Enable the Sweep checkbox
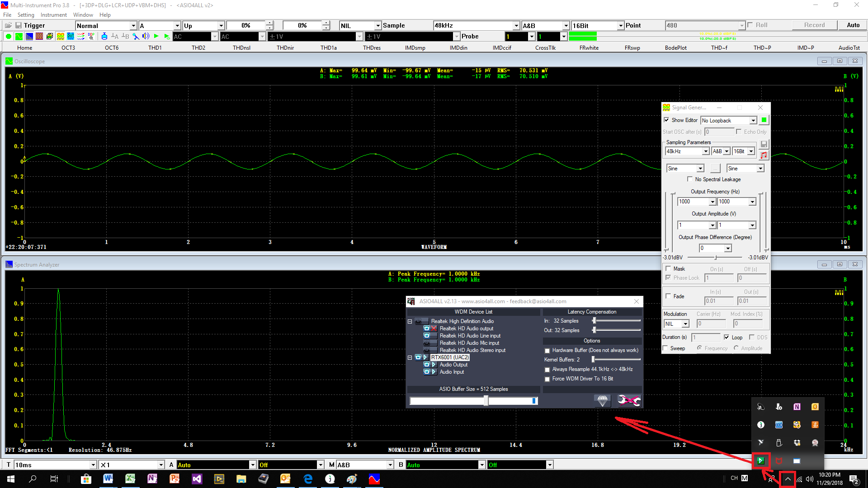Viewport: 868px width, 488px height. (665, 348)
